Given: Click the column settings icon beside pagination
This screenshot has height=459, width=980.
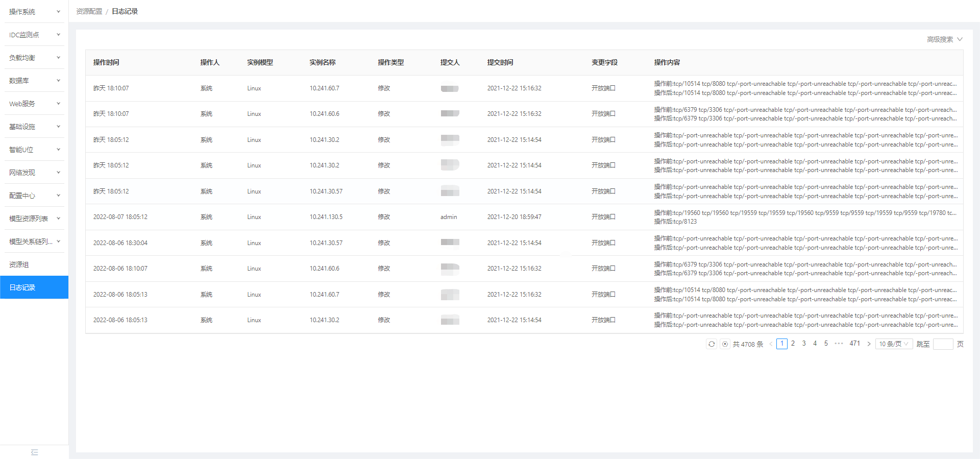Looking at the screenshot, I should tap(725, 344).
